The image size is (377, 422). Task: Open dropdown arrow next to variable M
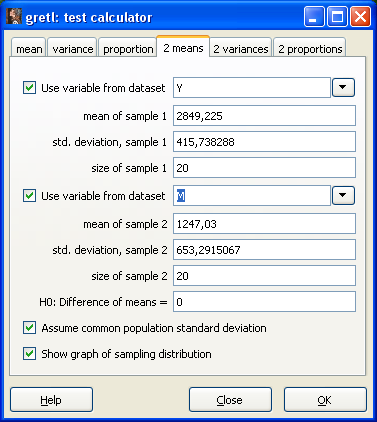[x=343, y=196]
